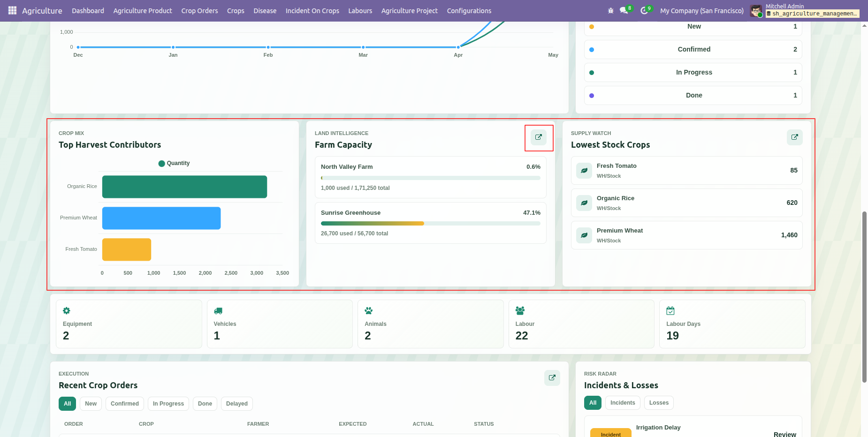Open the Configurations menu
The image size is (868, 437).
pos(469,11)
